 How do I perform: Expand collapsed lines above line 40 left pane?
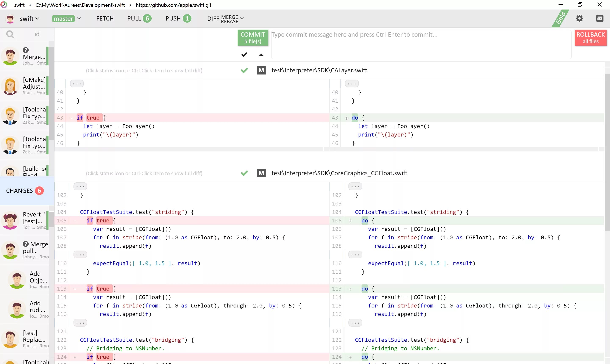77,84
